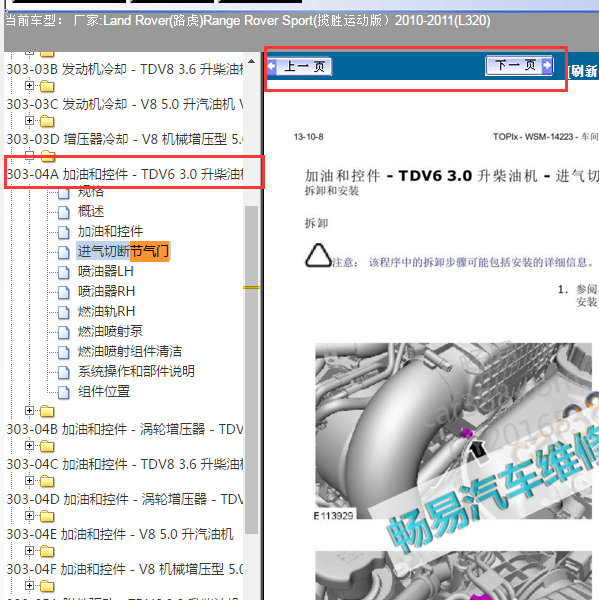Select tree heading 303-04A 加油和控件 TDV6 3.0
599x600 pixels.
click(x=125, y=174)
